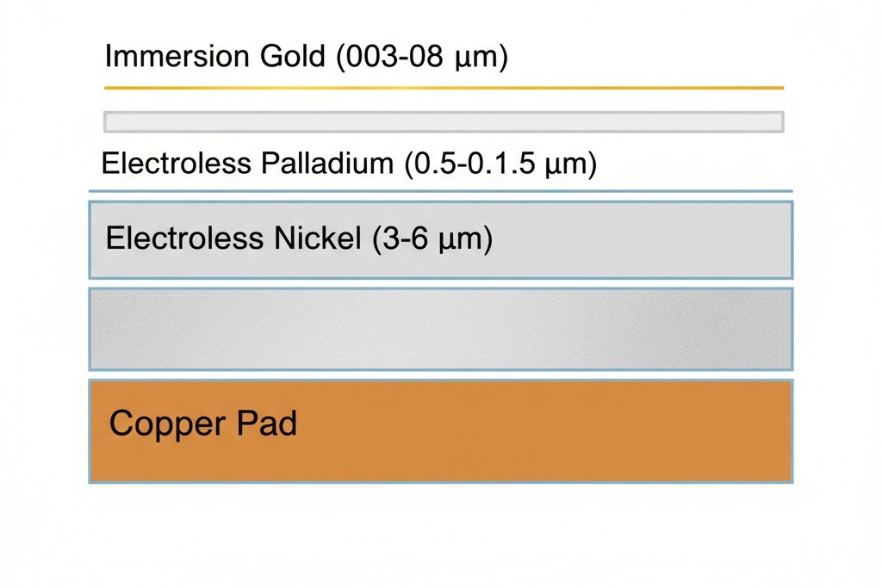Click the thin light gray bar under gold line
Viewport: 882px width, 588px height.
pos(444,122)
